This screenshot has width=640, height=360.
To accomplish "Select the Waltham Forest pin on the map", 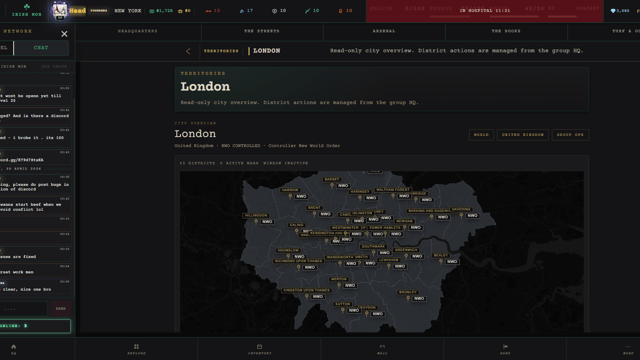I will pos(393,196).
